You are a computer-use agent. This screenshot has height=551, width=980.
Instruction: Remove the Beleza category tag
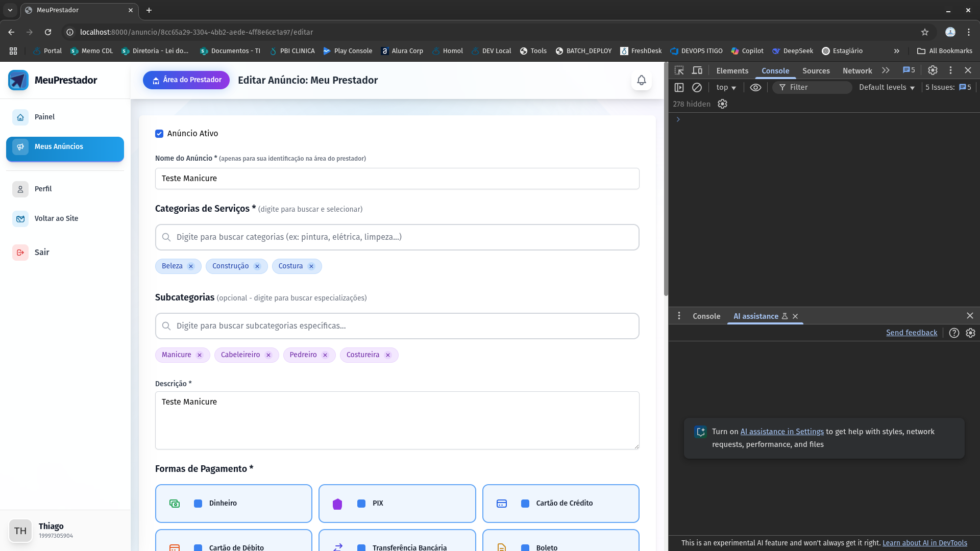point(191,266)
